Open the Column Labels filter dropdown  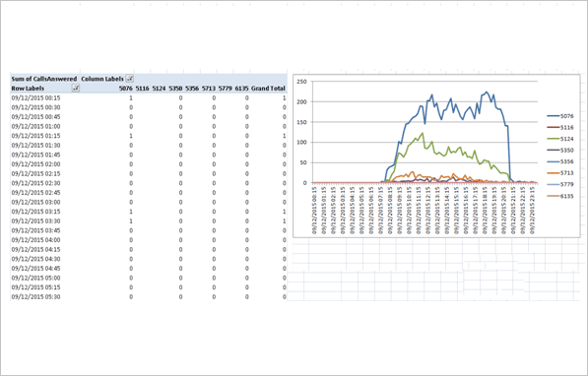pyautogui.click(x=130, y=79)
